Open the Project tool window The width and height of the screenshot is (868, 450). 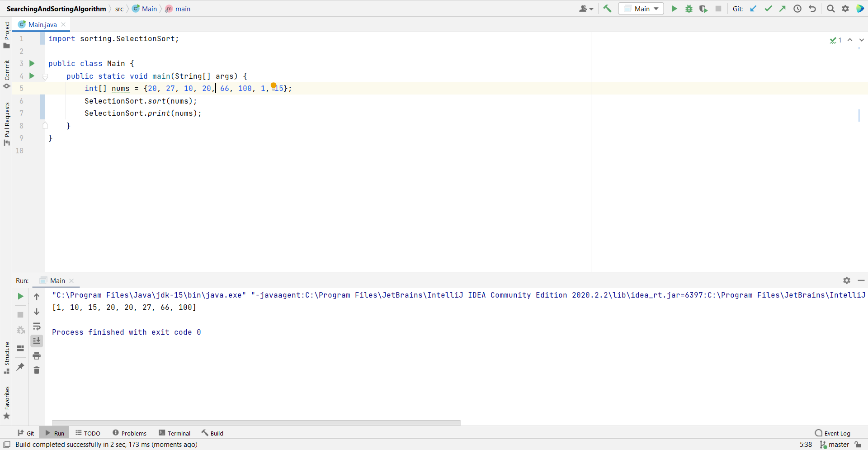6,35
